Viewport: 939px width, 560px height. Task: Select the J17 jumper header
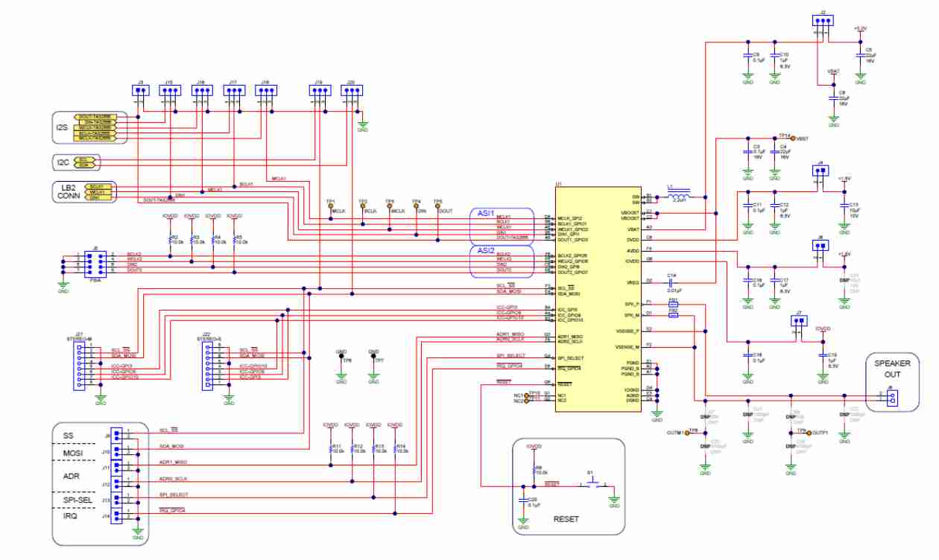234,90
